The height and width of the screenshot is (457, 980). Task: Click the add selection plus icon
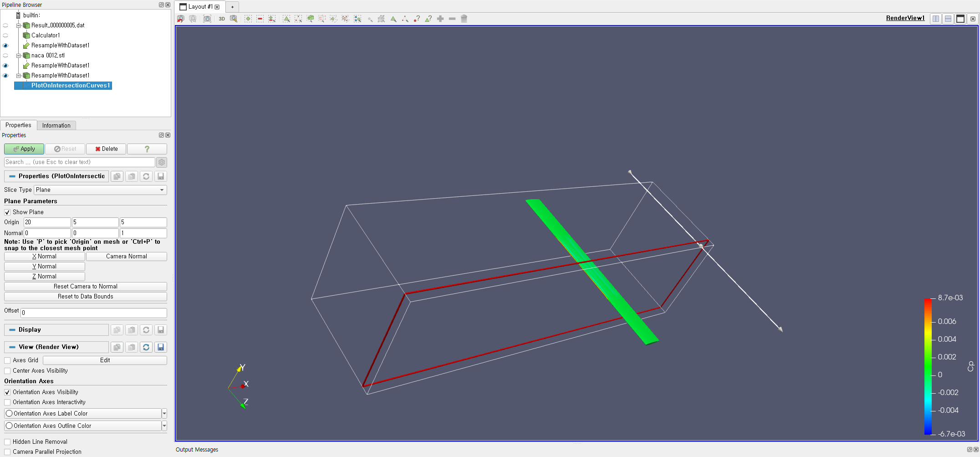(248, 19)
